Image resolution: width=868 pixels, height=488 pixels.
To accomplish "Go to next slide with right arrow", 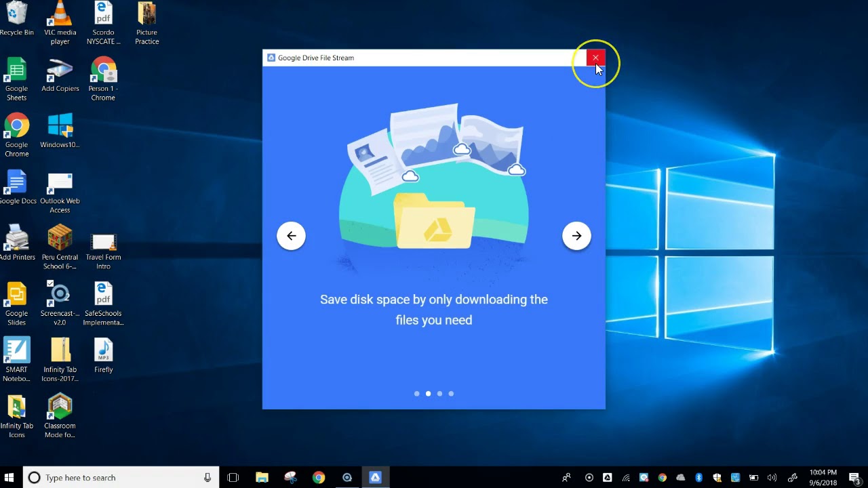I will (576, 236).
